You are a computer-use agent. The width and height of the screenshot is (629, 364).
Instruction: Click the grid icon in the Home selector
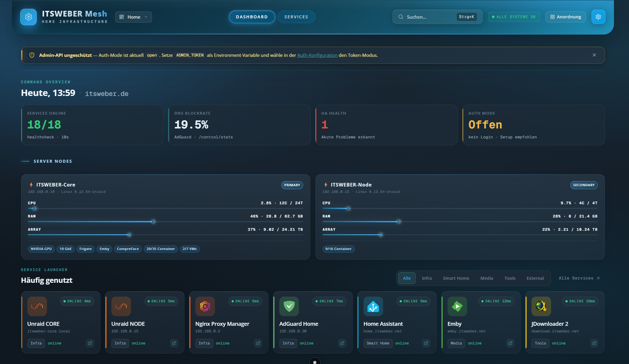pyautogui.click(x=122, y=17)
